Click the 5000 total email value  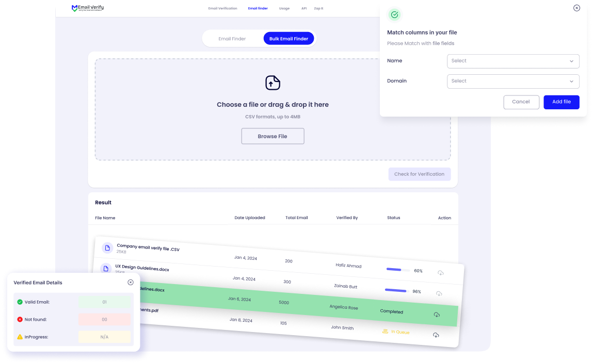(284, 303)
